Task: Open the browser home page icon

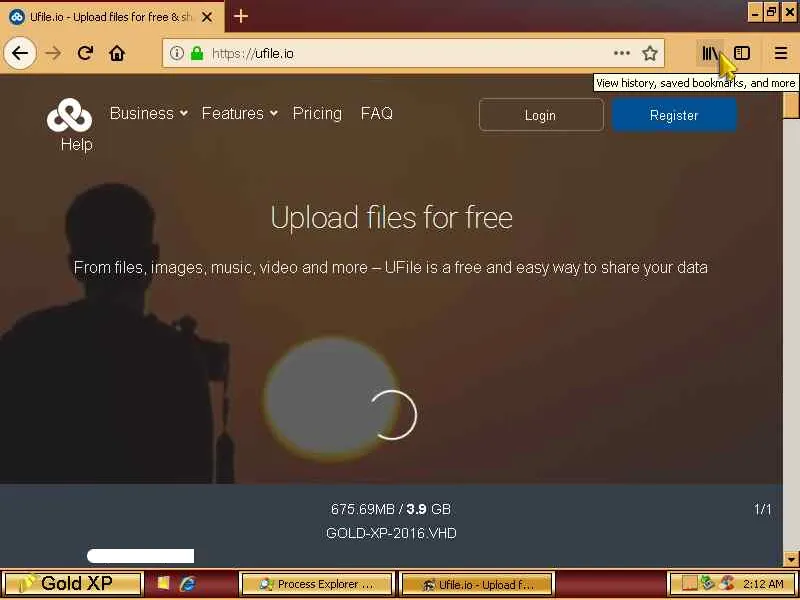Action: point(117,53)
